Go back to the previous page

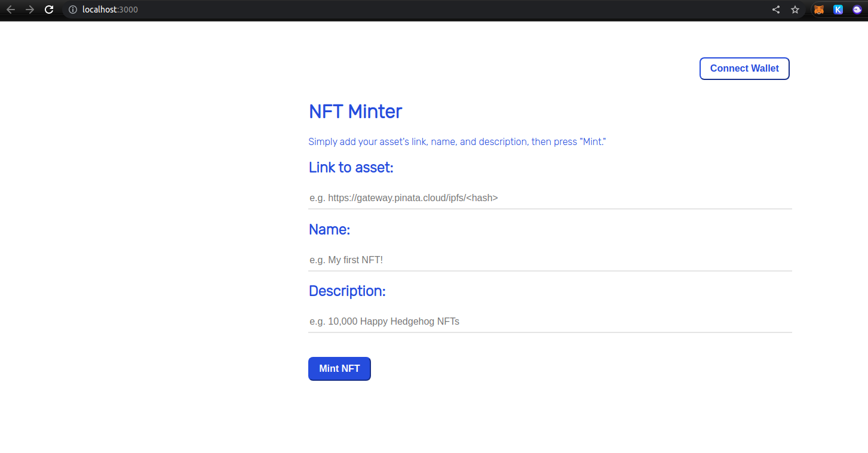pyautogui.click(x=11, y=10)
